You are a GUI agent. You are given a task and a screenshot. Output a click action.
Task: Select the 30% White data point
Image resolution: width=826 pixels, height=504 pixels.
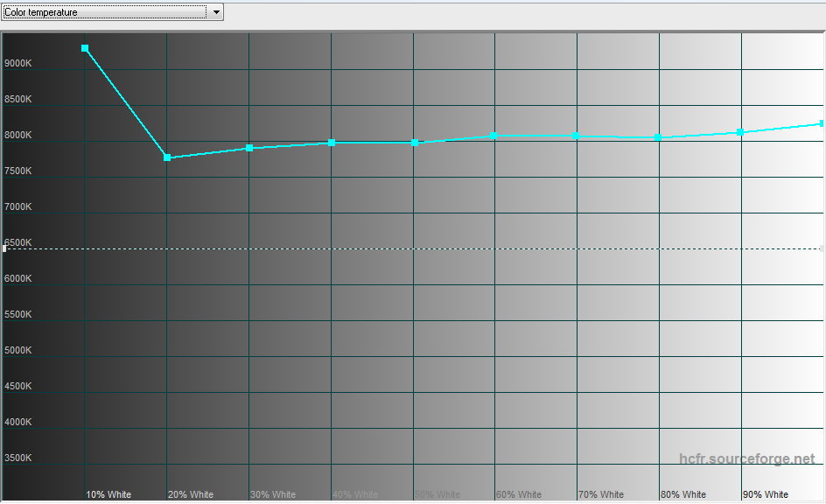249,148
